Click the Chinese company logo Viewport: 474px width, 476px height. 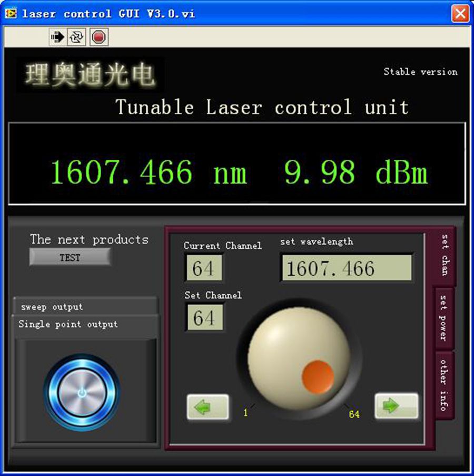[x=90, y=74]
